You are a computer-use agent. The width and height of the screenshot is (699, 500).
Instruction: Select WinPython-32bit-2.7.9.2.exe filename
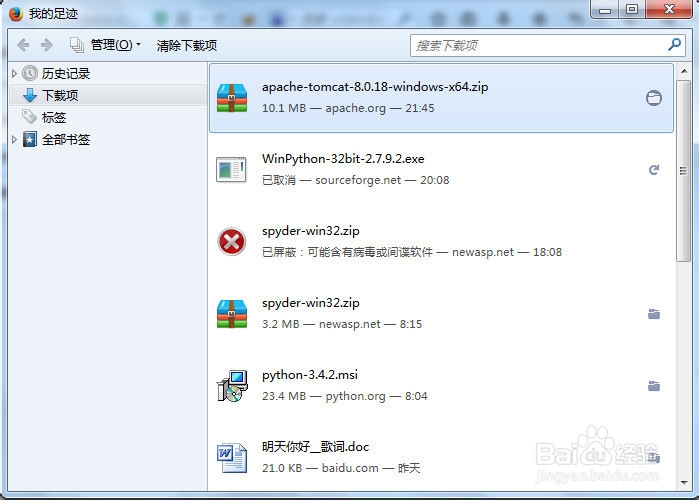click(x=343, y=159)
